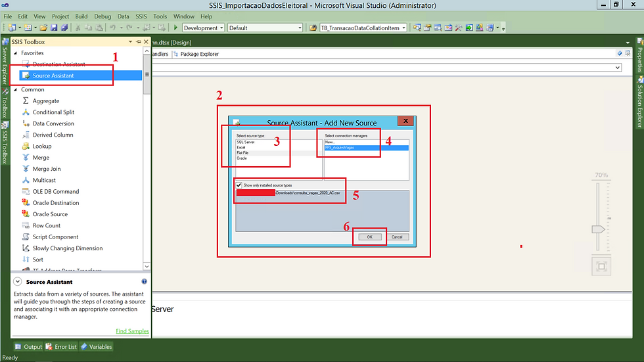644x362 pixels.
Task: Select the Merge Join toolbox item
Action: [47, 169]
